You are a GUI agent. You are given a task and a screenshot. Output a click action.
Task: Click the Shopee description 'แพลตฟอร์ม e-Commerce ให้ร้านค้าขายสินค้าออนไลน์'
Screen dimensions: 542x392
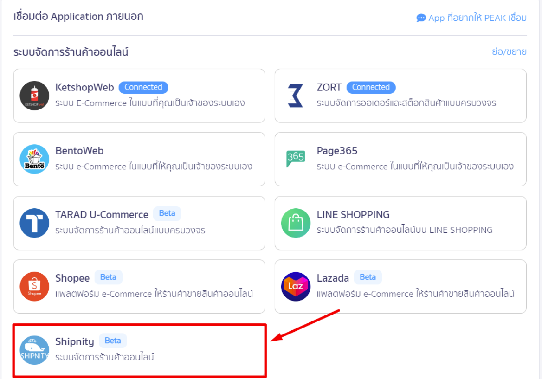[154, 294]
